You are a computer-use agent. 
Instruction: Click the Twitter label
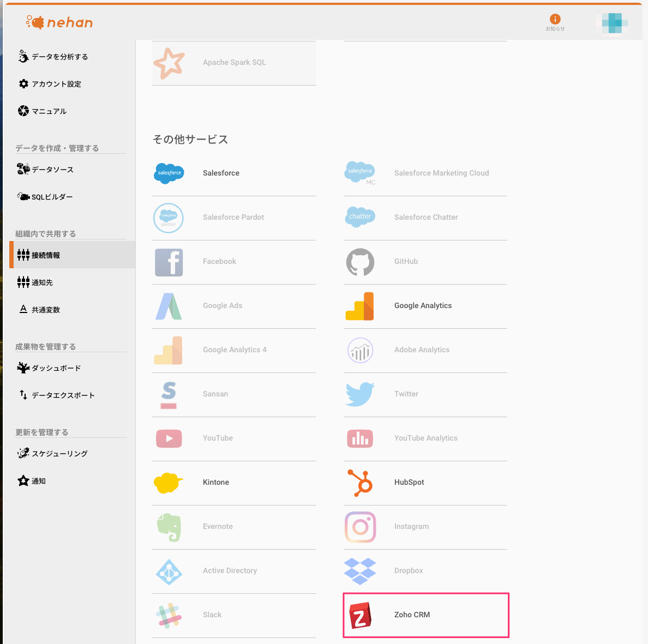click(x=406, y=394)
